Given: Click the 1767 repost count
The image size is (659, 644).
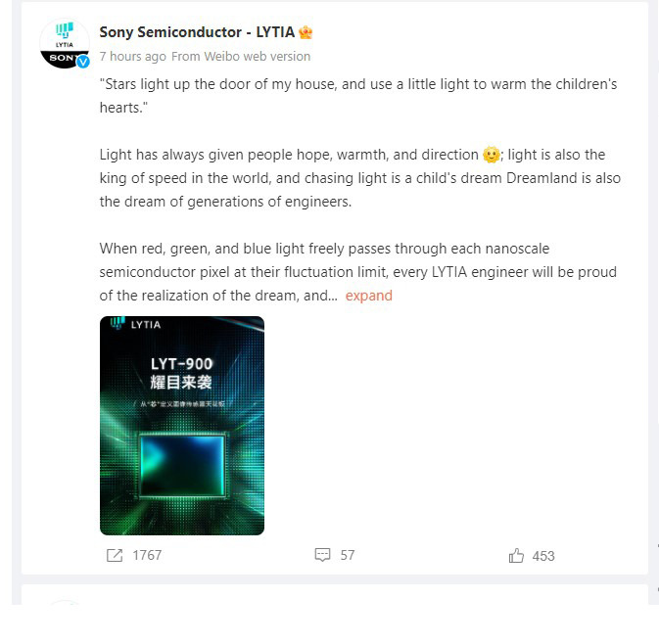Looking at the screenshot, I should [x=147, y=555].
